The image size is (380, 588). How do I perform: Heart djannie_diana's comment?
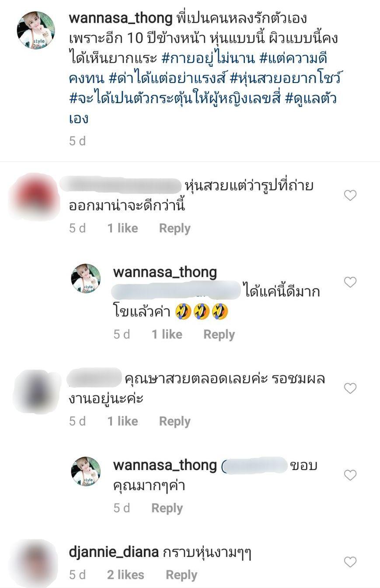point(350,562)
